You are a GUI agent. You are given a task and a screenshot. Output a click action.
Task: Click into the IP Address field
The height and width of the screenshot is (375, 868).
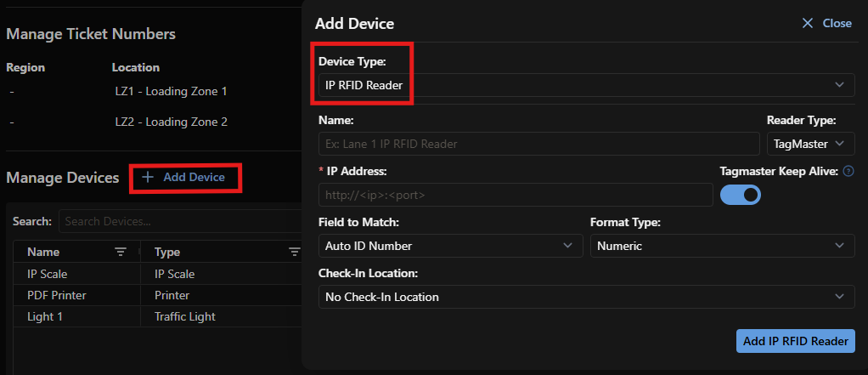516,195
